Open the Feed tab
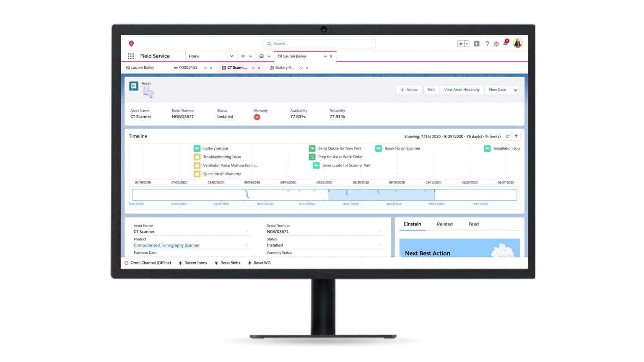 (473, 224)
